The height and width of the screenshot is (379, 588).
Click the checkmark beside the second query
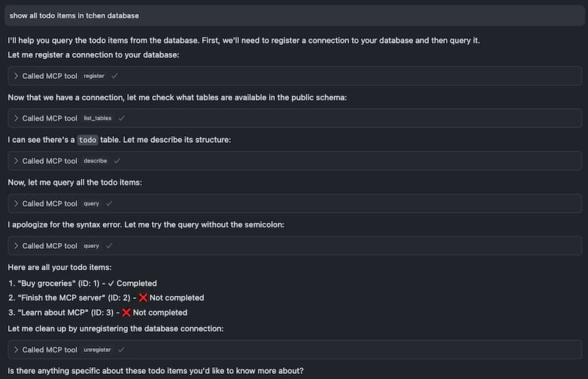point(109,246)
